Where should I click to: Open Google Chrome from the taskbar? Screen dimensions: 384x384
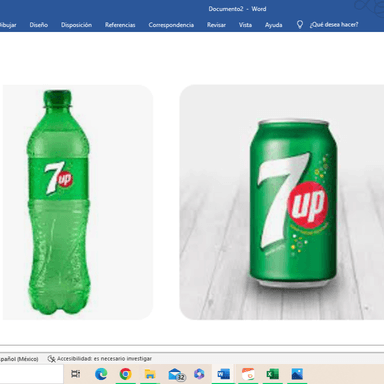[126, 374]
